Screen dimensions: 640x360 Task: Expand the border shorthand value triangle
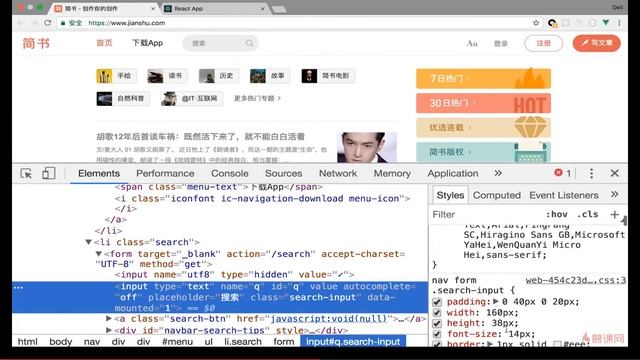(x=491, y=344)
